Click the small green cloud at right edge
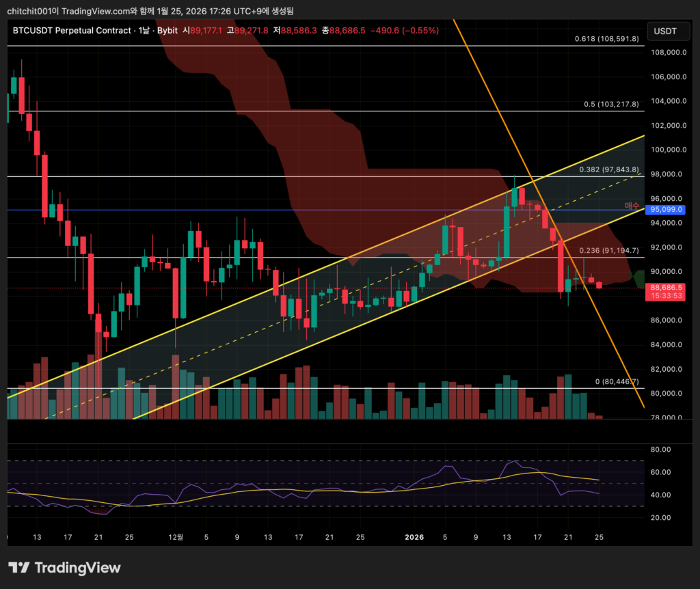 click(x=639, y=278)
